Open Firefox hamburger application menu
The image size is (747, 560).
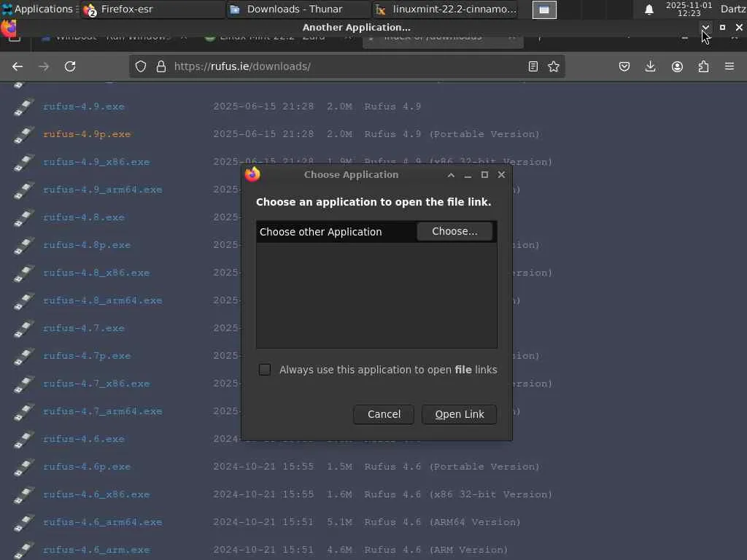pos(729,66)
